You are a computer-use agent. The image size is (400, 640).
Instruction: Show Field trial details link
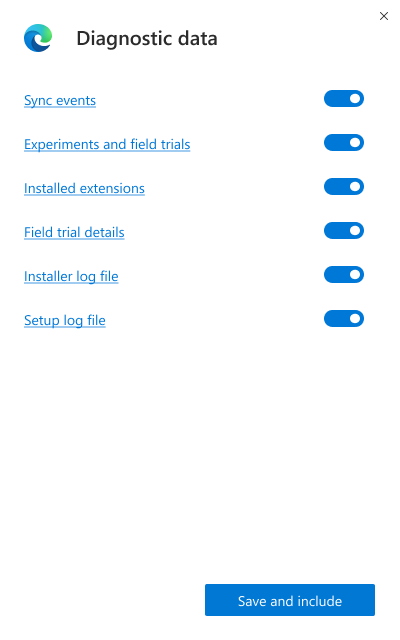click(74, 233)
